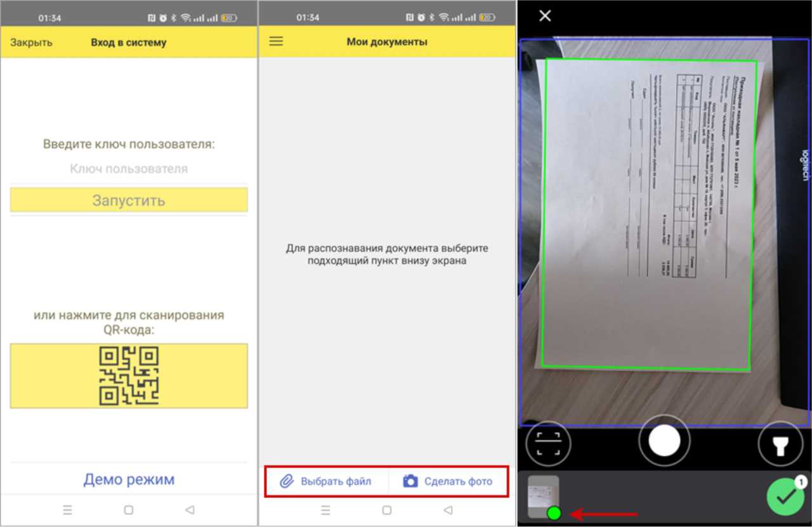Tap the home button on Мои документы screen

coord(386,510)
